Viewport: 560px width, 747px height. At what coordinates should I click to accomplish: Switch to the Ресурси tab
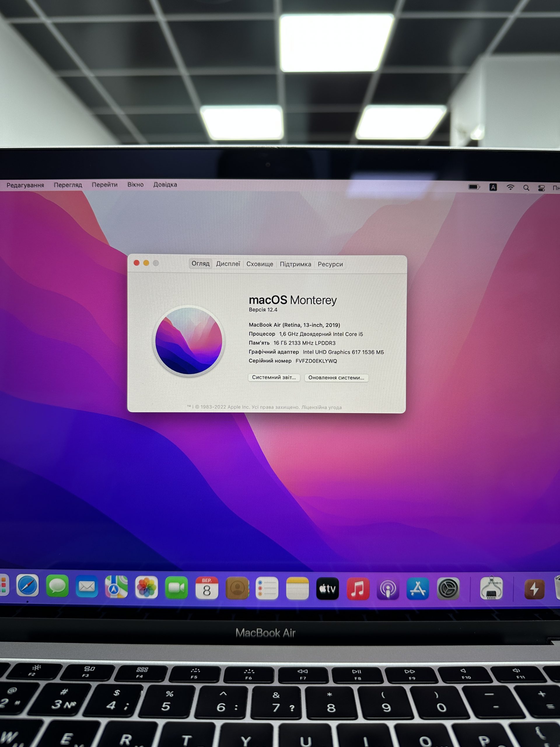[x=330, y=264]
